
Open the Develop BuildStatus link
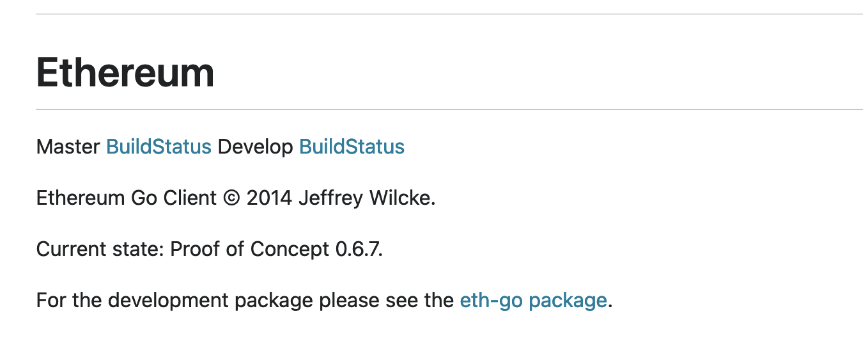(x=352, y=147)
